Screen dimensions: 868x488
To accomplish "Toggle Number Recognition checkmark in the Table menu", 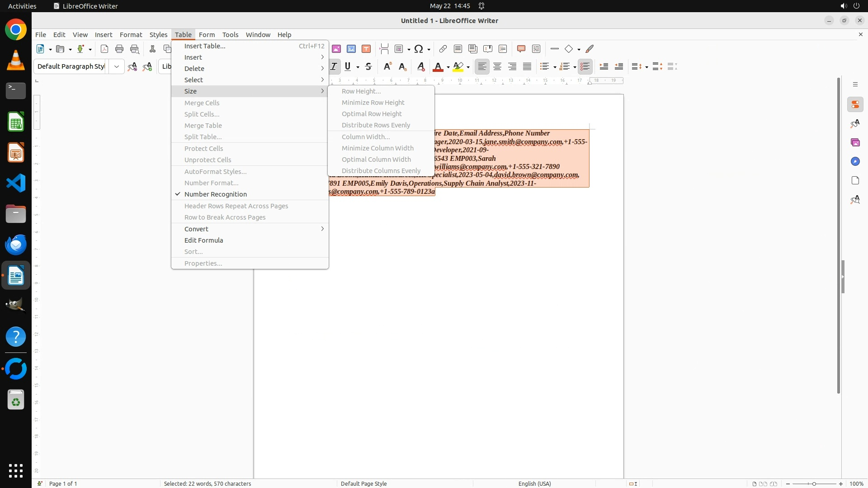I will pos(215,194).
